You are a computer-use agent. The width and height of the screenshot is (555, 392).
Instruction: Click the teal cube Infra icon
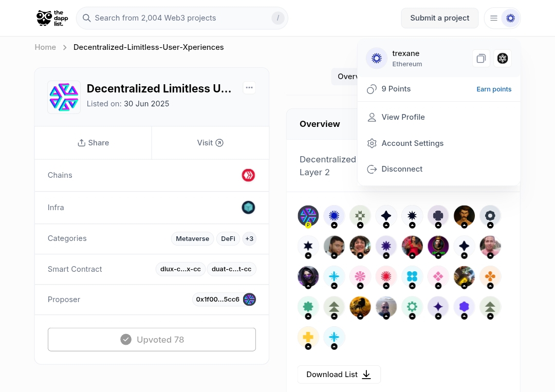click(x=249, y=208)
